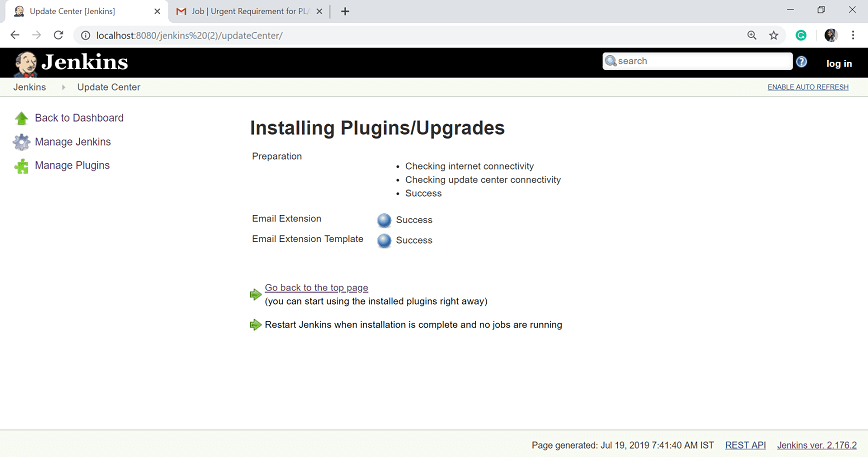Click the Jenkins title text in header
This screenshot has width=868, height=457.
[85, 63]
